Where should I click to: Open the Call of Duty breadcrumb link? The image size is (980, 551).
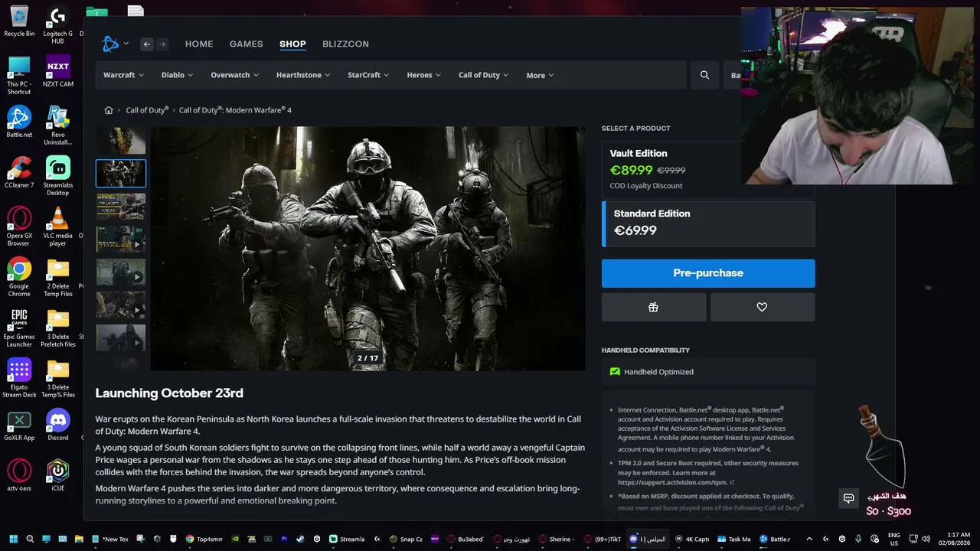pyautogui.click(x=147, y=110)
